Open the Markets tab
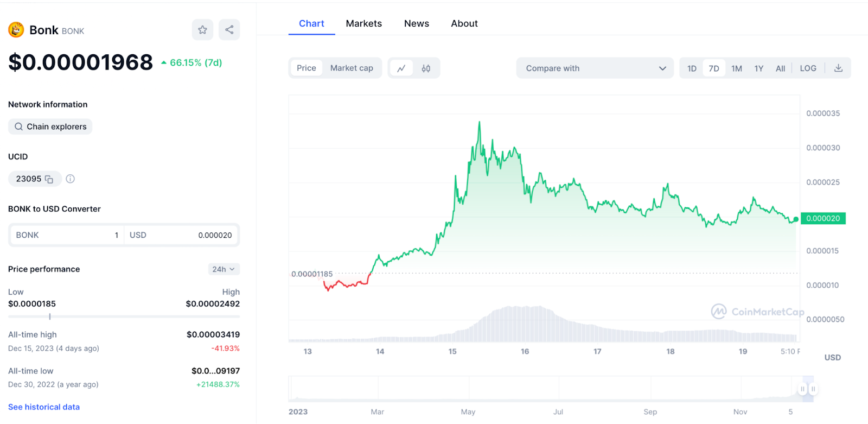The width and height of the screenshot is (868, 424). (364, 24)
